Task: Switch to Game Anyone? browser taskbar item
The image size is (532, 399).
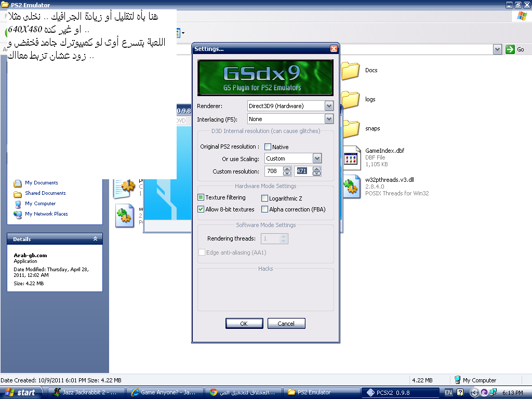Action: 165,393
